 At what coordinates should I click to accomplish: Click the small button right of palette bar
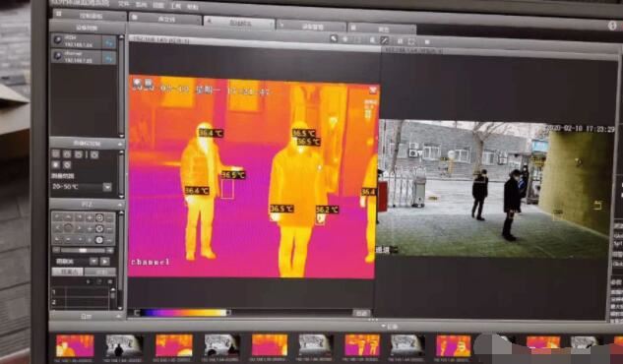361,313
